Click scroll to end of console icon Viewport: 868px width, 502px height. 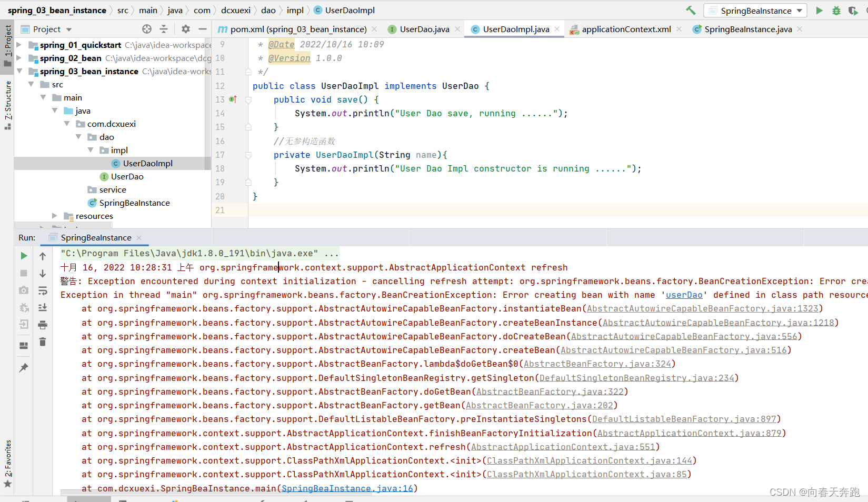point(43,308)
